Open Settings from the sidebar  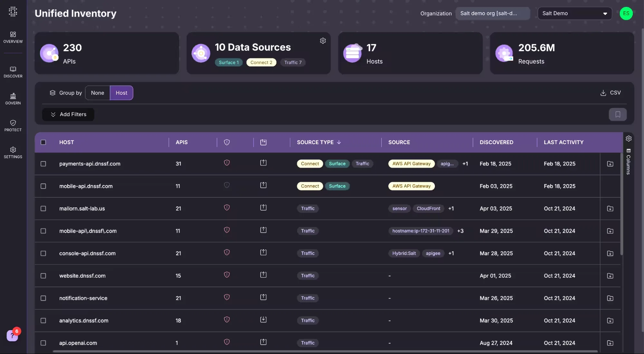click(x=13, y=152)
